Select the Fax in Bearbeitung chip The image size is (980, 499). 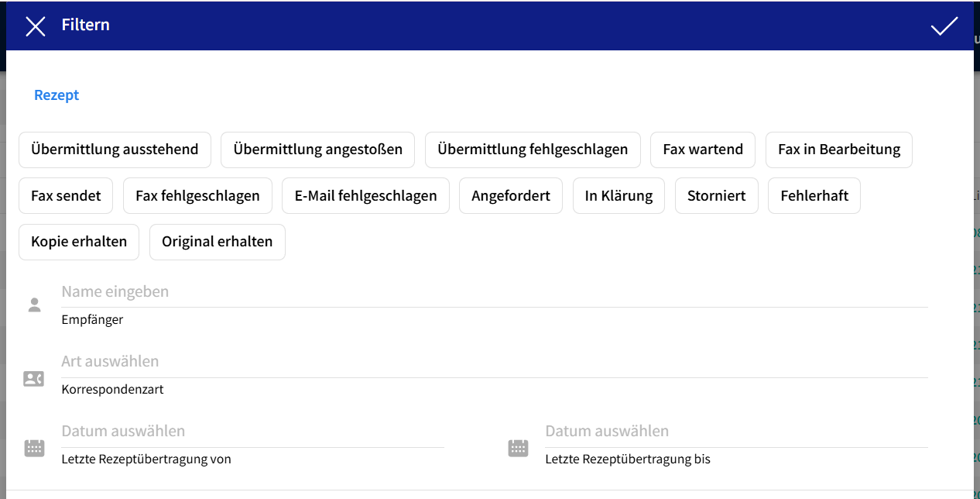pos(839,150)
